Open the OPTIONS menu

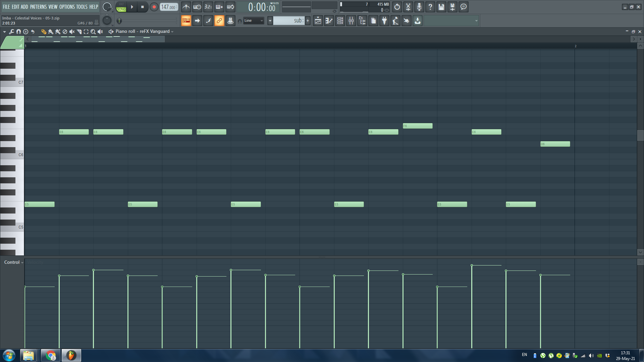click(x=67, y=7)
